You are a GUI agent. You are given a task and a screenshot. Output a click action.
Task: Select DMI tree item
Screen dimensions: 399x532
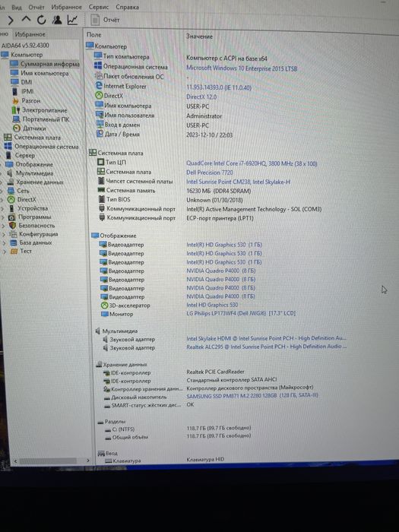pos(22,82)
